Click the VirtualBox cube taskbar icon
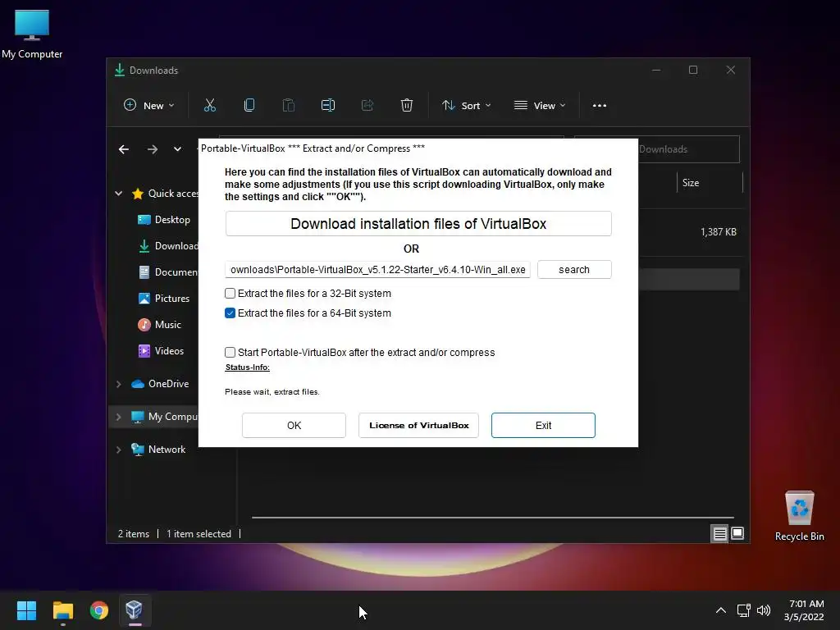This screenshot has height=630, width=840. (134, 610)
